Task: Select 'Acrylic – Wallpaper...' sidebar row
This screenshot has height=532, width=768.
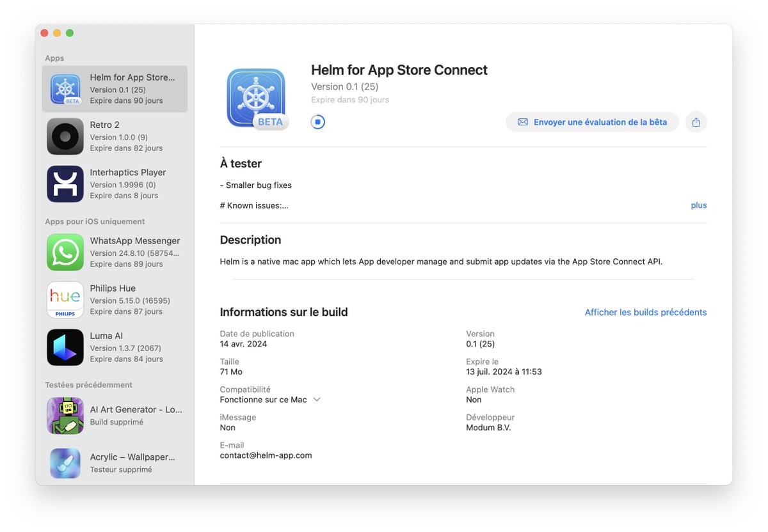Action: tap(115, 463)
